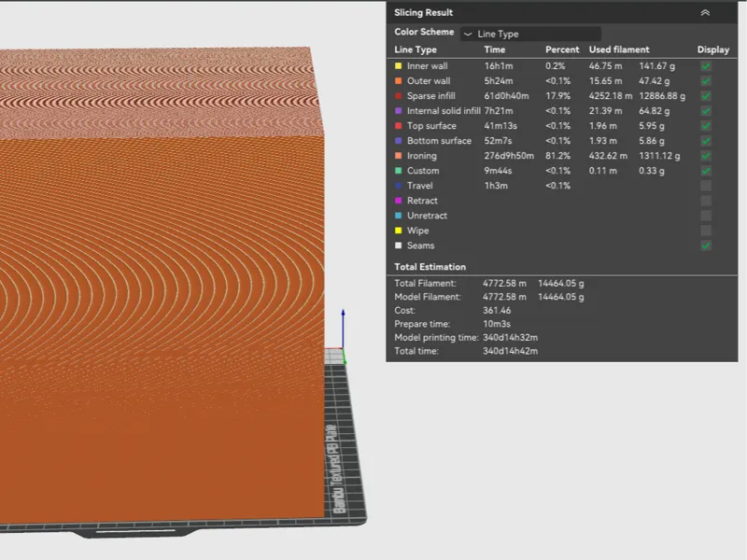
Task: Click the cyan Unretract color swatch
Action: click(399, 216)
